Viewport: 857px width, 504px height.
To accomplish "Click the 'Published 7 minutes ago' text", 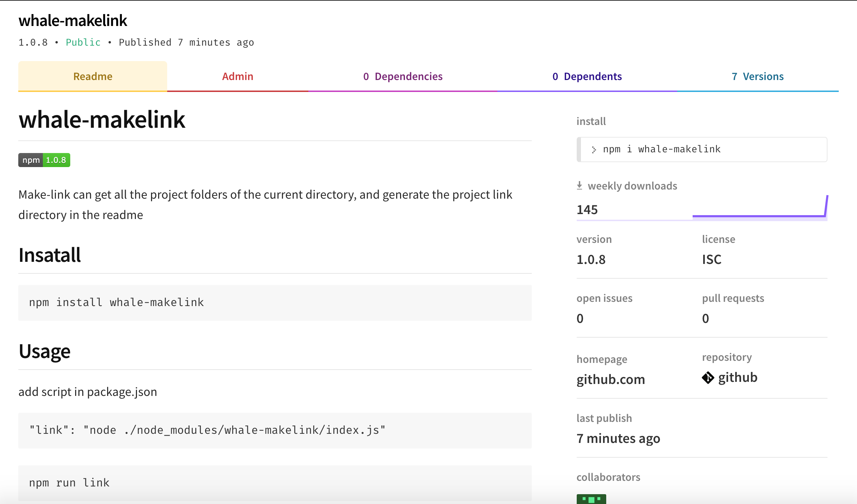I will click(186, 42).
